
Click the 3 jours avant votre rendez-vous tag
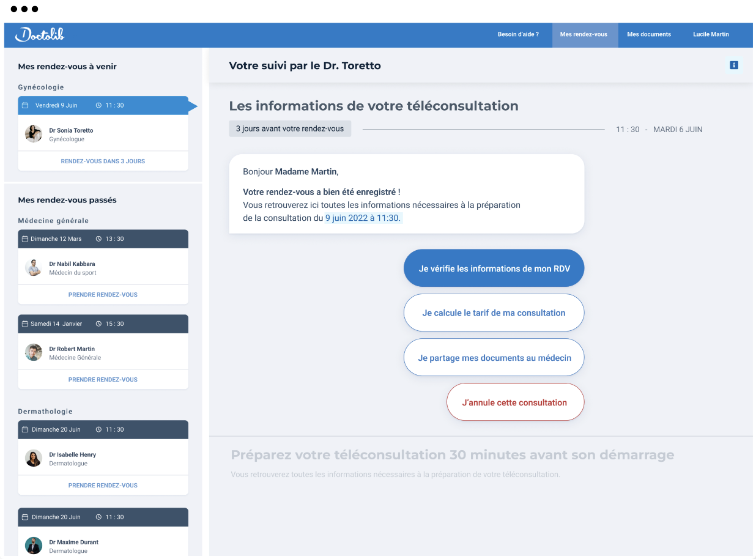290,128
